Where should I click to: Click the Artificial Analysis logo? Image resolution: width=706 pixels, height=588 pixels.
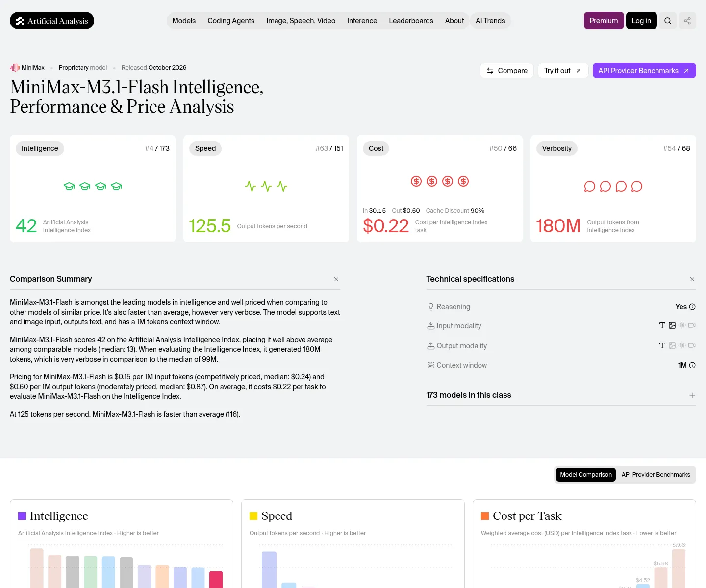pos(52,21)
